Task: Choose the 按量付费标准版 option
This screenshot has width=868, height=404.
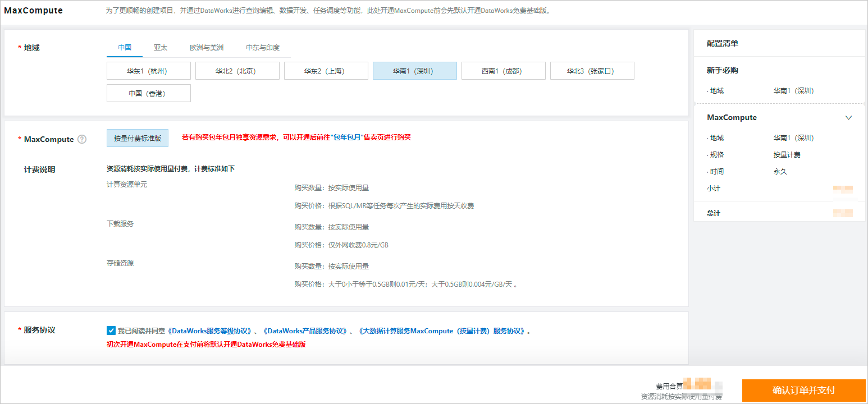Action: click(x=138, y=138)
